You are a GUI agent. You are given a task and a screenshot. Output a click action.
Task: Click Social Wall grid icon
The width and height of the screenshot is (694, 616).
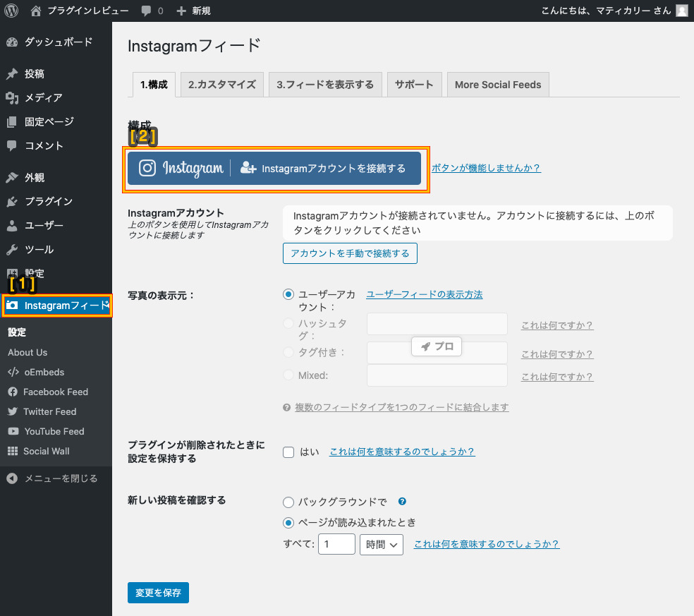(13, 452)
